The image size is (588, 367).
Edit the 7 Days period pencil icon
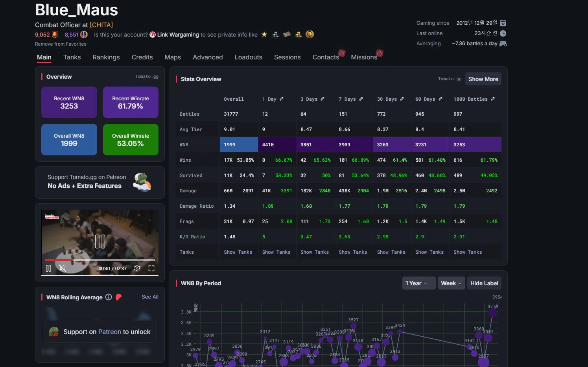361,99
